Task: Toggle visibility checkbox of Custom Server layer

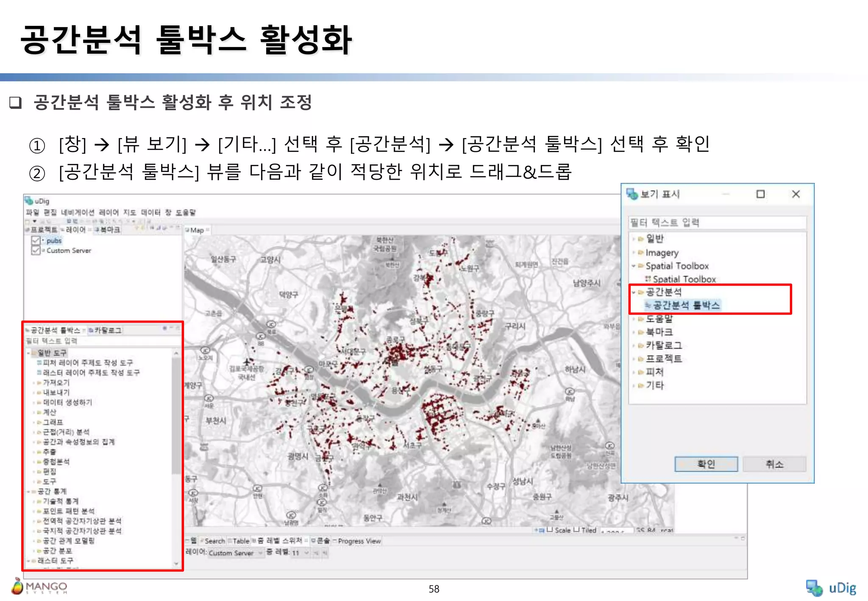Action: (36, 250)
